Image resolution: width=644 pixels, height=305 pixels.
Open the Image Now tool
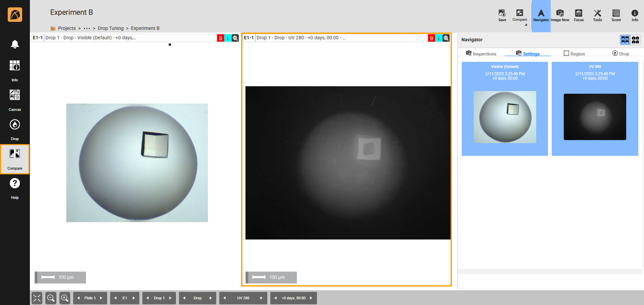click(x=560, y=15)
